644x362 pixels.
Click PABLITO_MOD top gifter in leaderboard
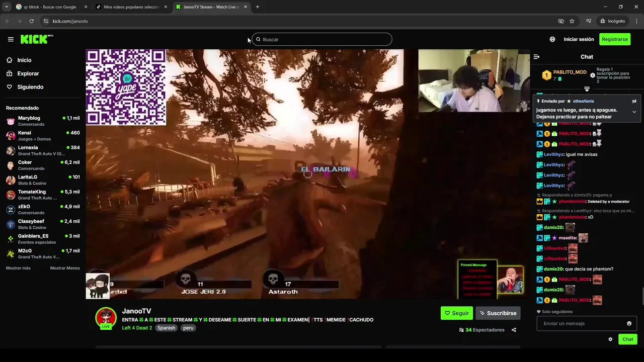tap(570, 72)
